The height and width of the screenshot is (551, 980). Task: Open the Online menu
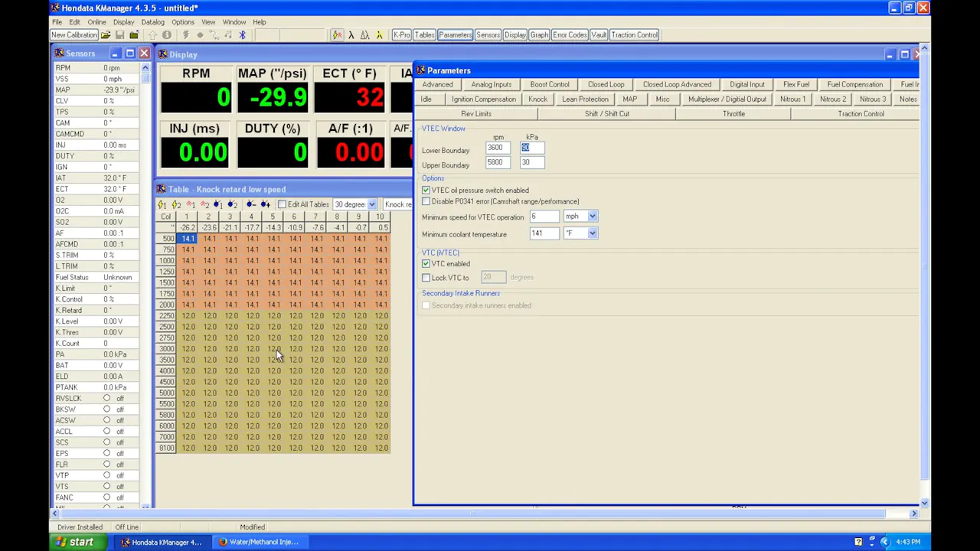96,22
